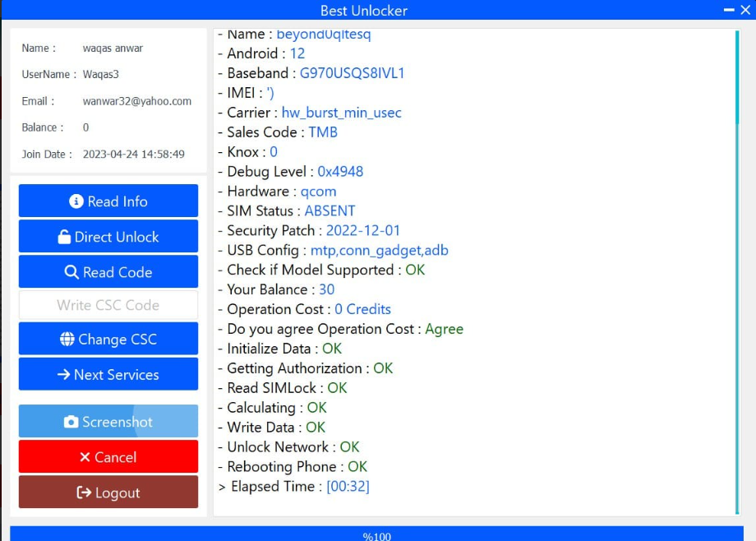
Task: Launch the Read Code function
Action: point(108,271)
